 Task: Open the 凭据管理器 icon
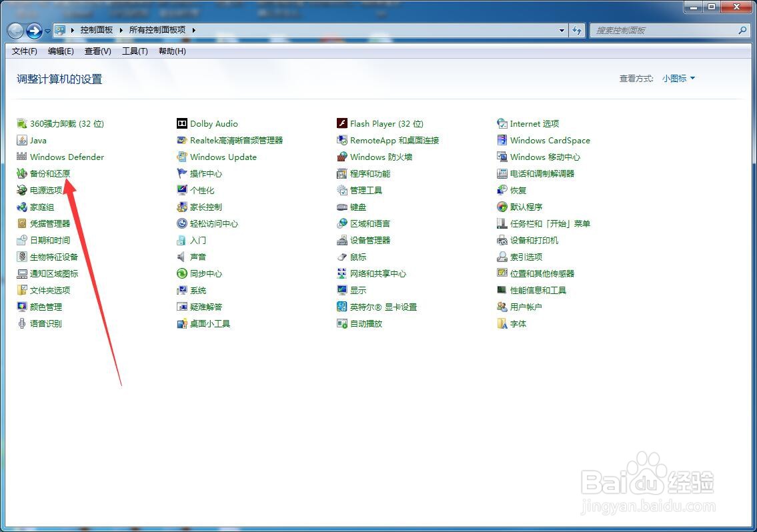pyautogui.click(x=22, y=223)
